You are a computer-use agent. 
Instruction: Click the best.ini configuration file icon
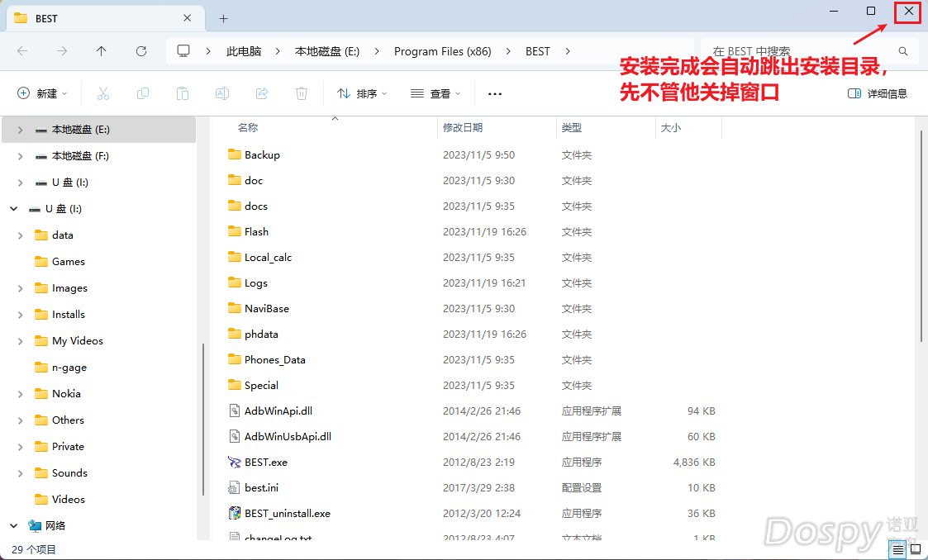tap(235, 488)
